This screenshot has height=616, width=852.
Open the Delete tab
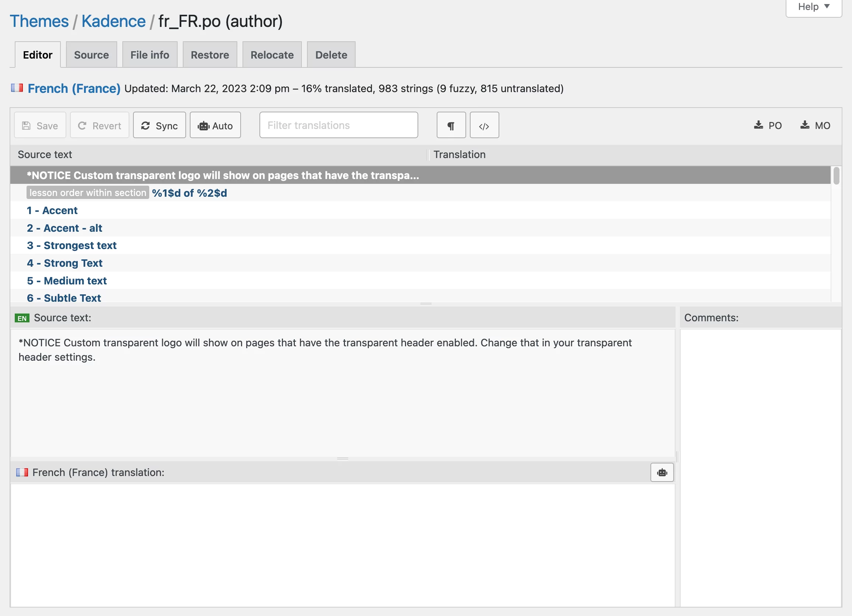(x=331, y=55)
